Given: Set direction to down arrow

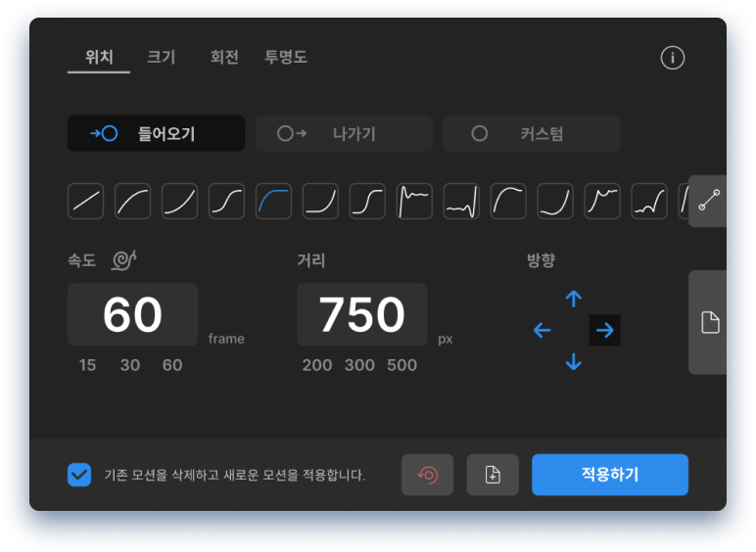Looking at the screenshot, I should coord(573,361).
